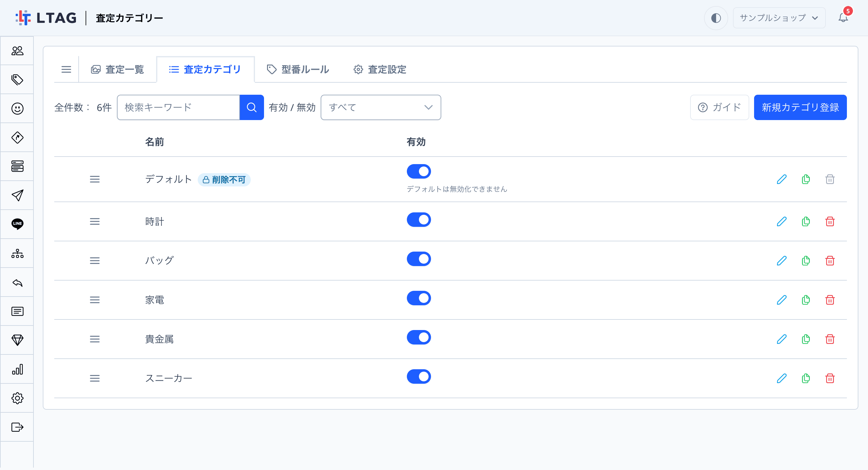Duplicate the バッグ category
Screen dimensions: 868x470
pyautogui.click(x=806, y=261)
